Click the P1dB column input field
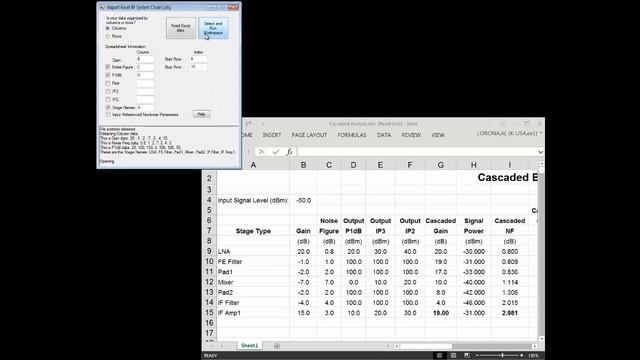640x360 pixels. [145, 75]
